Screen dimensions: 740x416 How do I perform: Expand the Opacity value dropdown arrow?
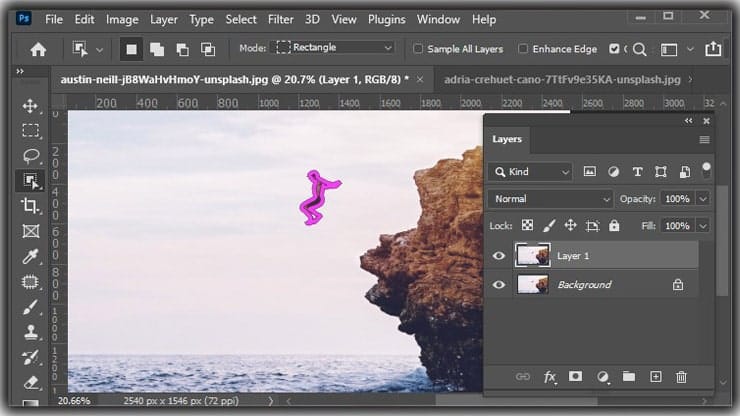(x=703, y=199)
